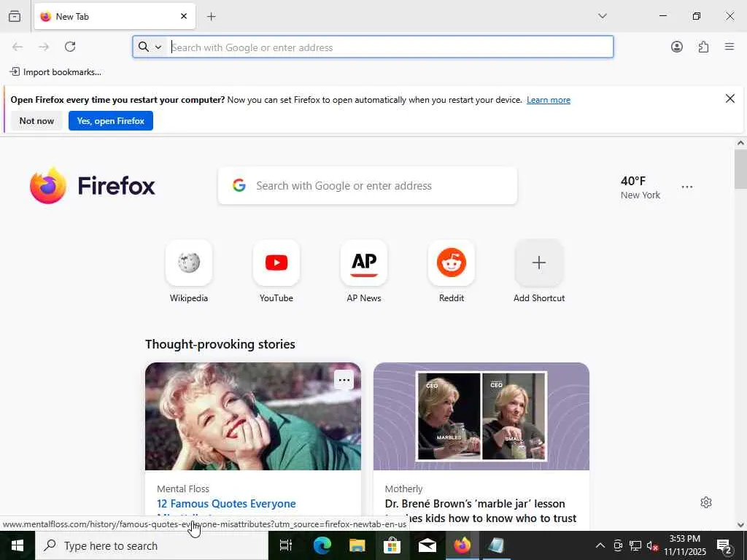Open the notepad-like app on taskbar
This screenshot has width=747, height=560.
(496, 545)
